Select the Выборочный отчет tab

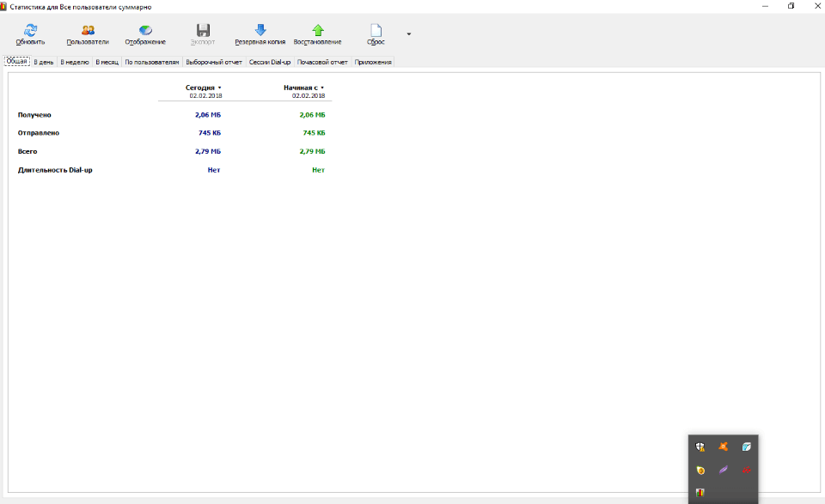pyautogui.click(x=214, y=62)
